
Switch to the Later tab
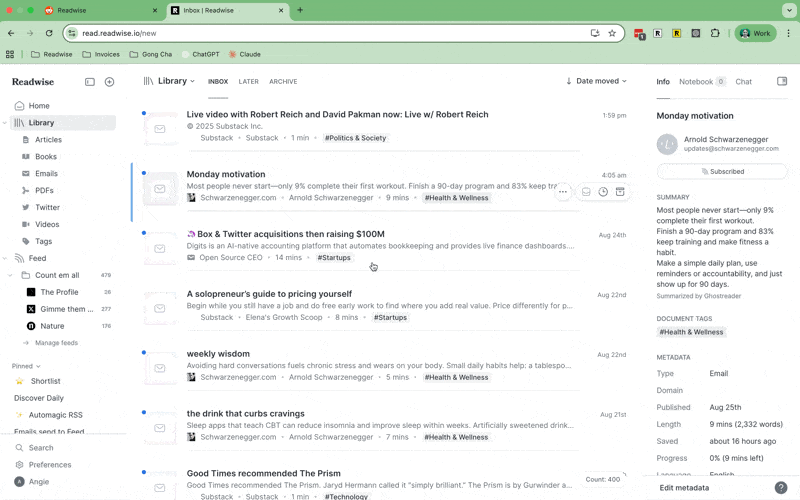point(248,82)
